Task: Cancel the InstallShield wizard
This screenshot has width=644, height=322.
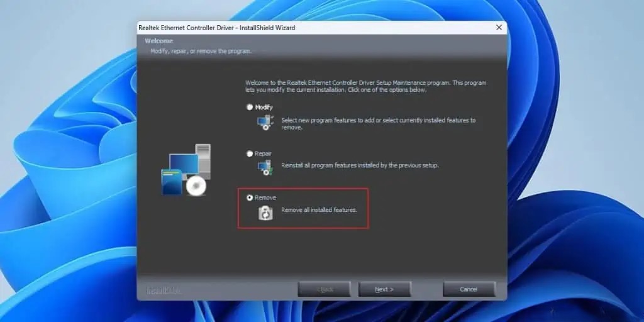Action: click(469, 289)
